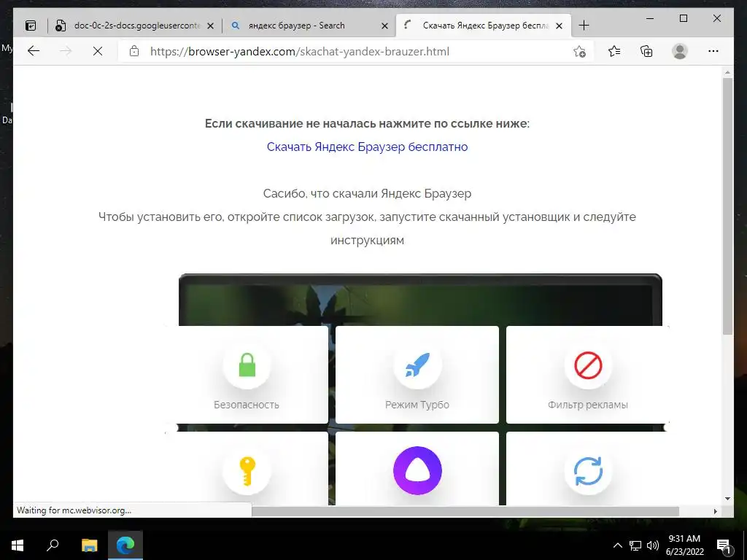This screenshot has height=560, width=747.
Task: Click Microsoft Edge taskbar icon
Action: tap(125, 545)
